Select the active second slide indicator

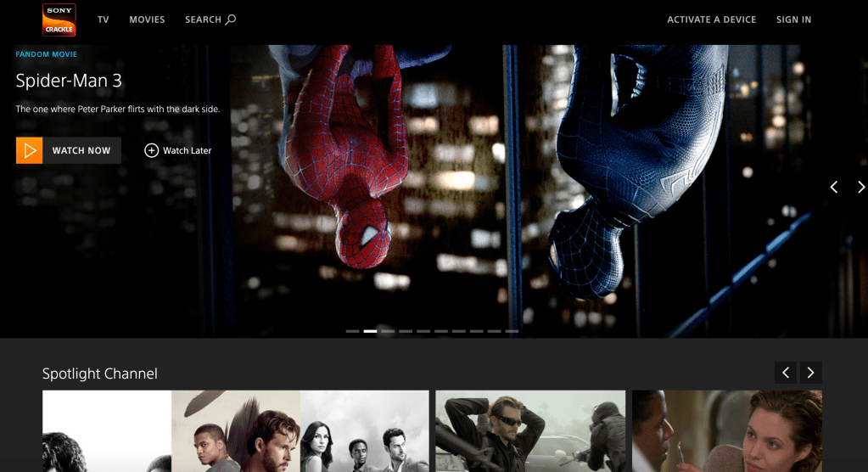coord(370,331)
